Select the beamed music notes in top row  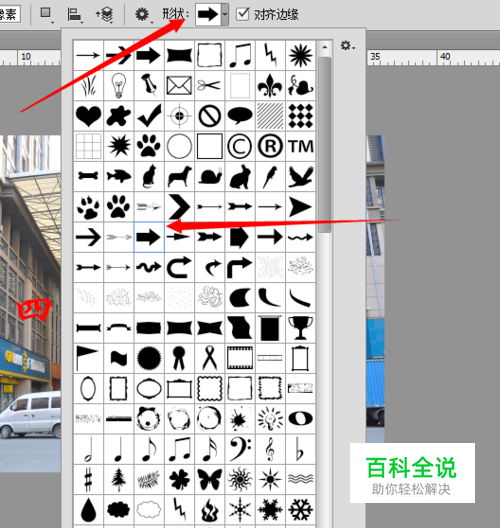coord(240,55)
